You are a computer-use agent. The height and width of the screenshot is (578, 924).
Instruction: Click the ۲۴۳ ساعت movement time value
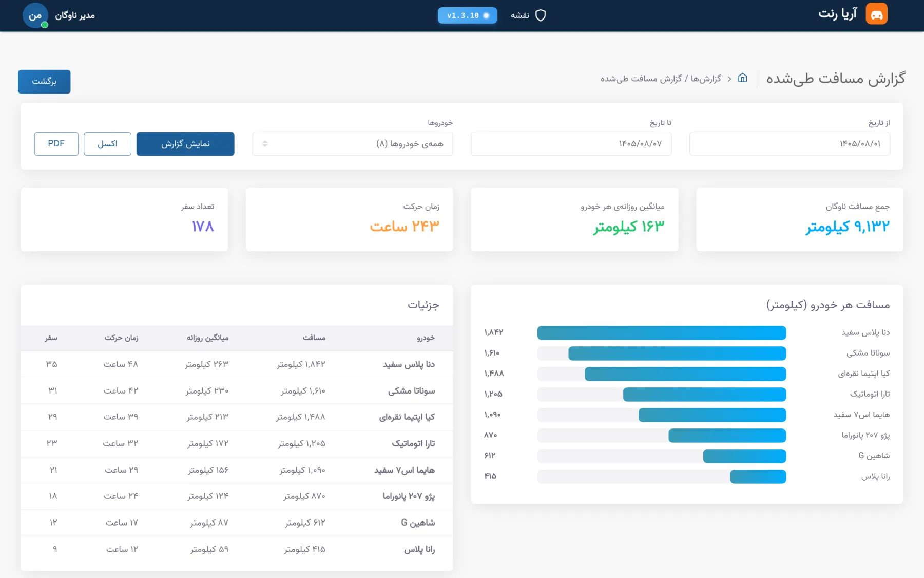click(405, 227)
